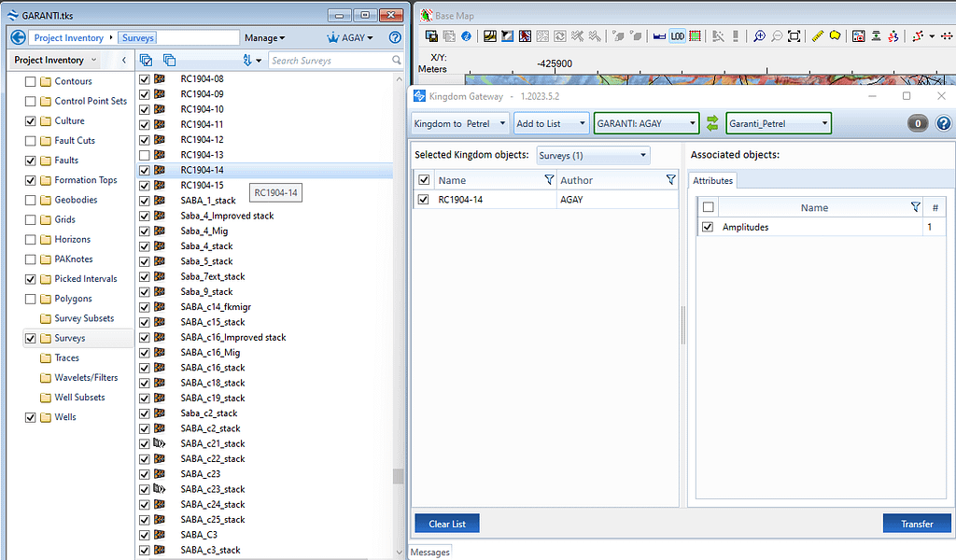
Task: Click the back arrow in GARANTI.tks window
Action: 19,37
